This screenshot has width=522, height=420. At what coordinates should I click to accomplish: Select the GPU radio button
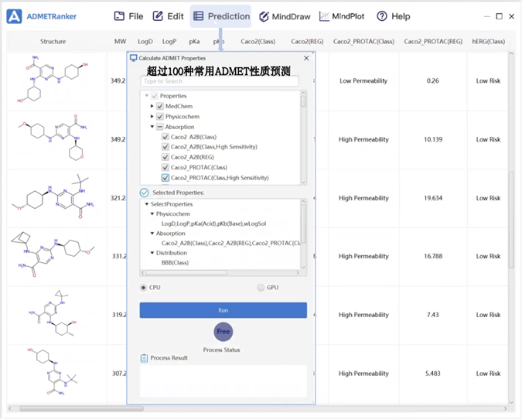point(261,288)
